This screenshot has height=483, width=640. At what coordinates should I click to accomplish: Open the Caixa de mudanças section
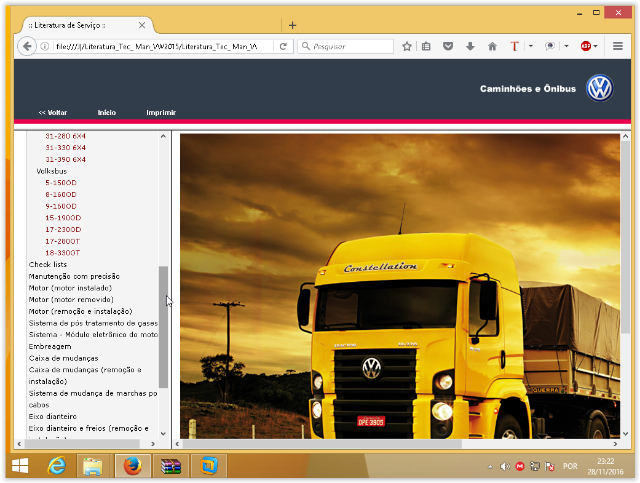pos(63,358)
